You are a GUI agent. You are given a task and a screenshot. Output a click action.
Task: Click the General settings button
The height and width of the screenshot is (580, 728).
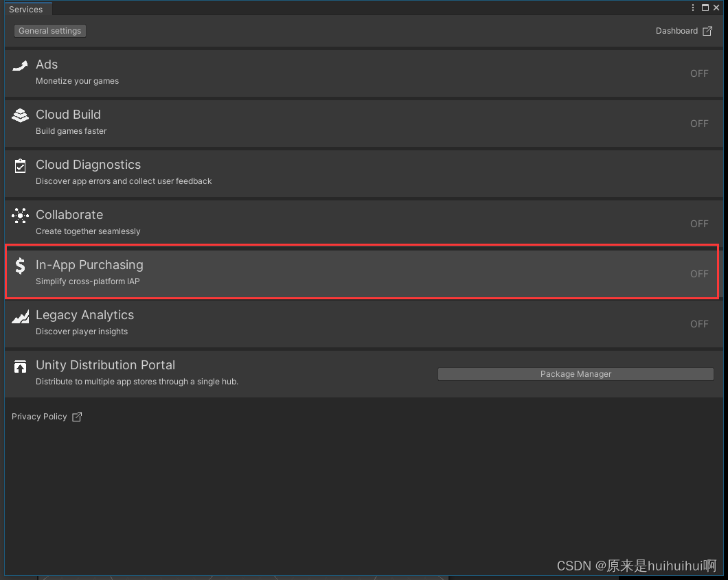[x=49, y=31]
